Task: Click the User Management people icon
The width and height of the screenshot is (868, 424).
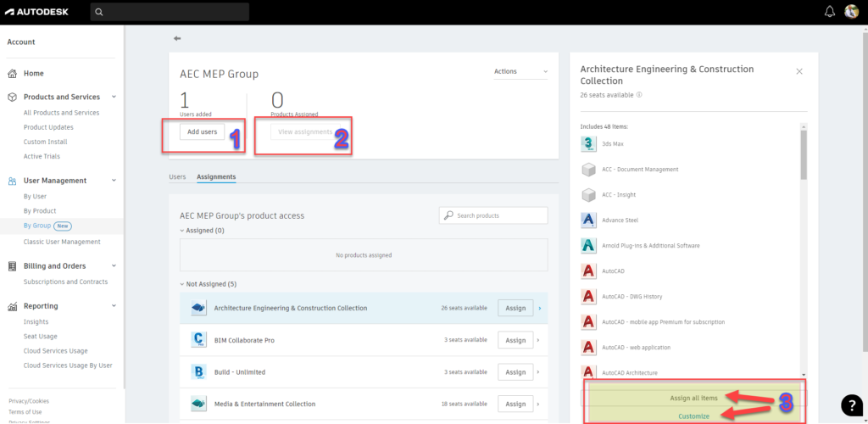Action: pyautogui.click(x=13, y=181)
